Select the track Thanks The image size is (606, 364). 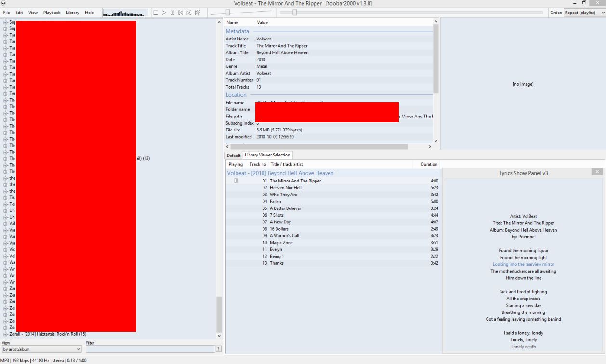pos(332,263)
